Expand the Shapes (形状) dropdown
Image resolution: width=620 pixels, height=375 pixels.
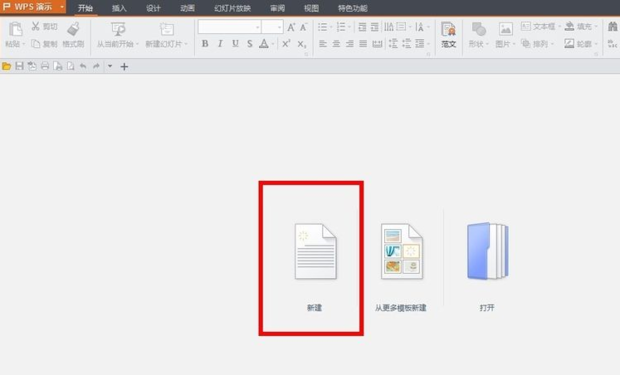(x=487, y=44)
